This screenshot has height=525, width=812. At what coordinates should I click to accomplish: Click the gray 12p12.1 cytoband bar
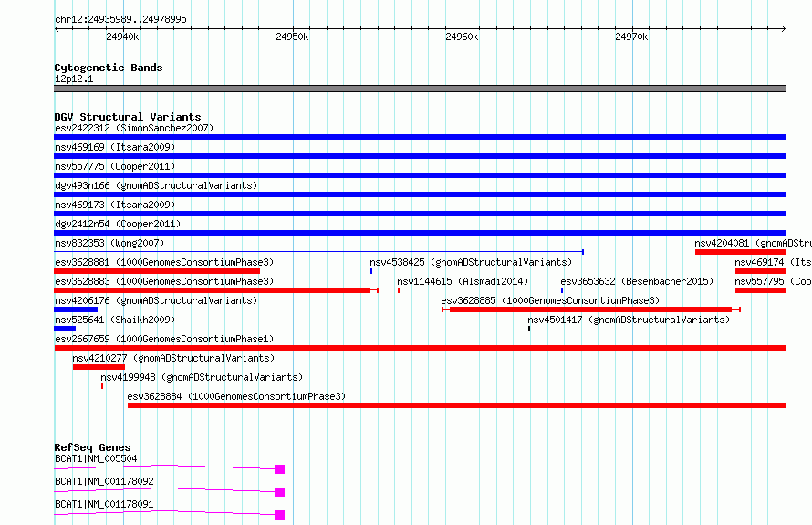420,89
